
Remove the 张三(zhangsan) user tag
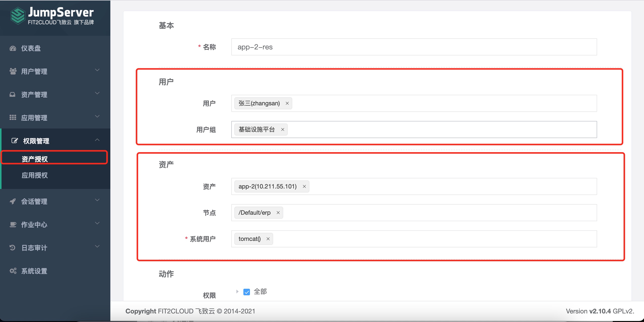(x=287, y=103)
